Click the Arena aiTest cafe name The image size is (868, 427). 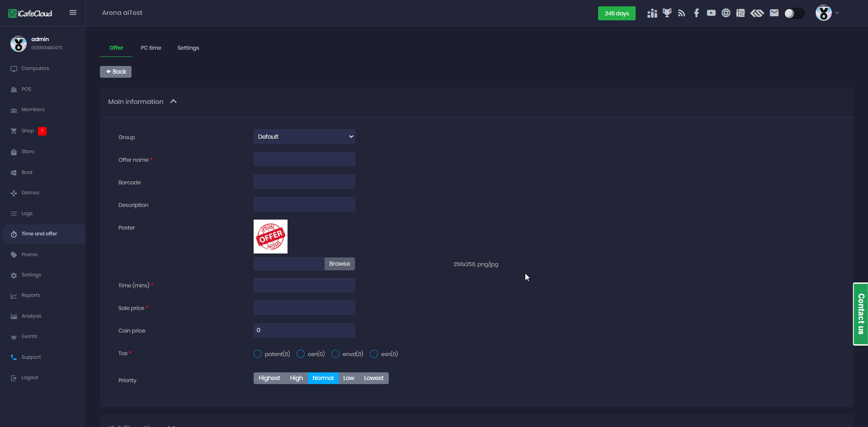(x=122, y=13)
